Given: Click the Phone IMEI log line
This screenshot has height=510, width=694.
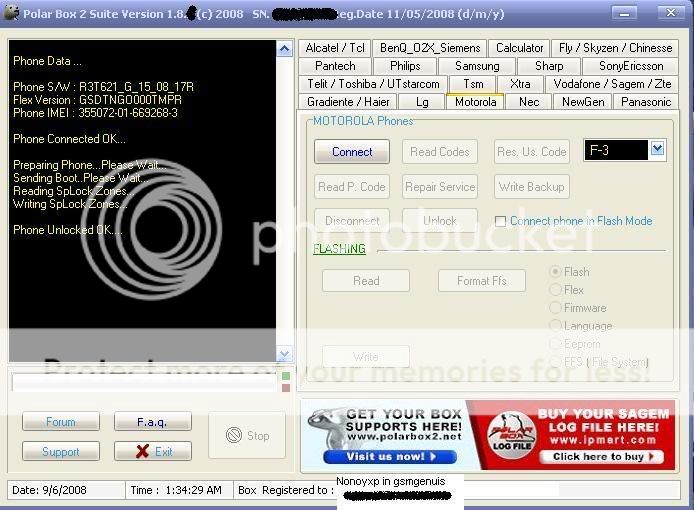Looking at the screenshot, I should coord(95,113).
